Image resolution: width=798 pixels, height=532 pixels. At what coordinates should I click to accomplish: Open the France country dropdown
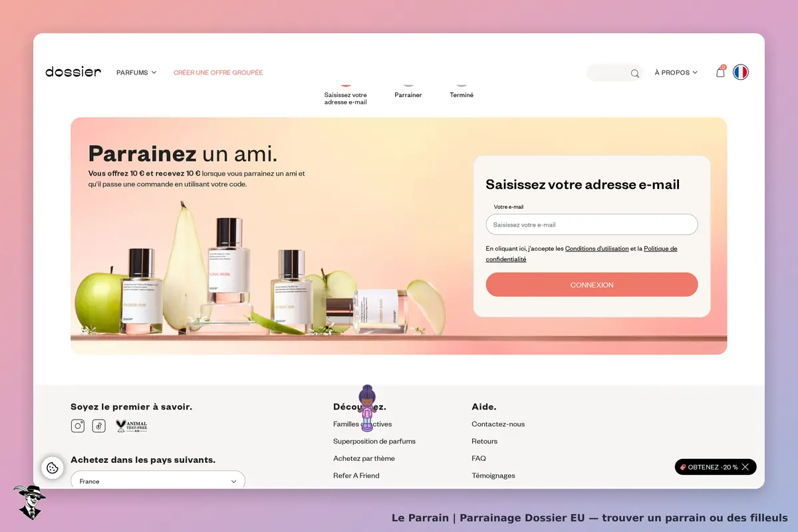click(x=158, y=480)
